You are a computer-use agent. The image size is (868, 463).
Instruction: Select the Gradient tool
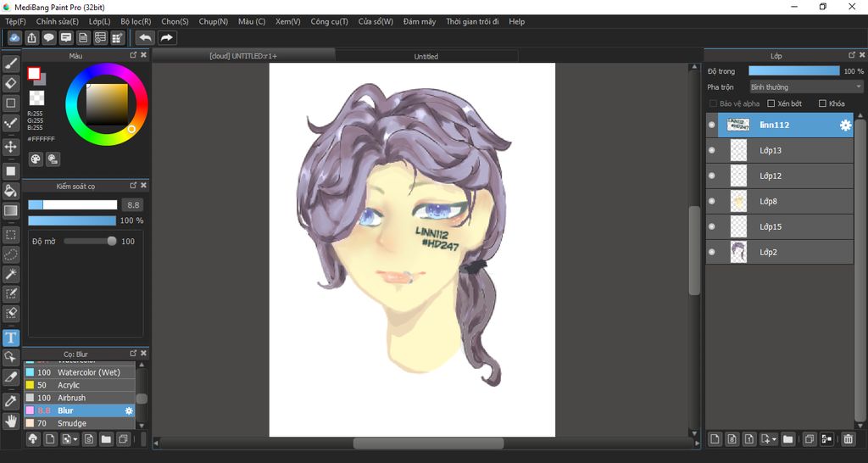(x=10, y=210)
